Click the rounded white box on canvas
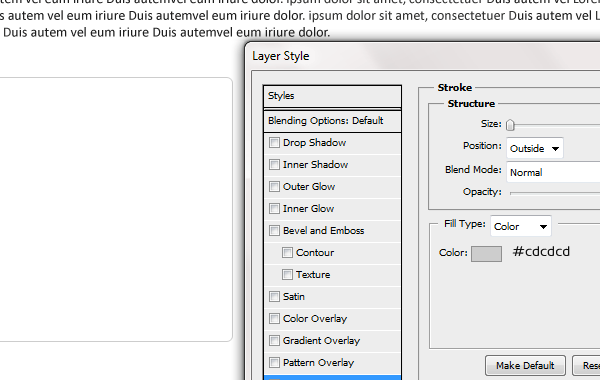 point(116,209)
